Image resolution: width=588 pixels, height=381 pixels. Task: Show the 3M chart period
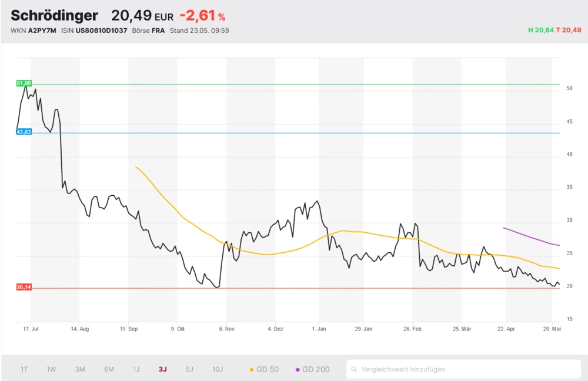point(80,369)
